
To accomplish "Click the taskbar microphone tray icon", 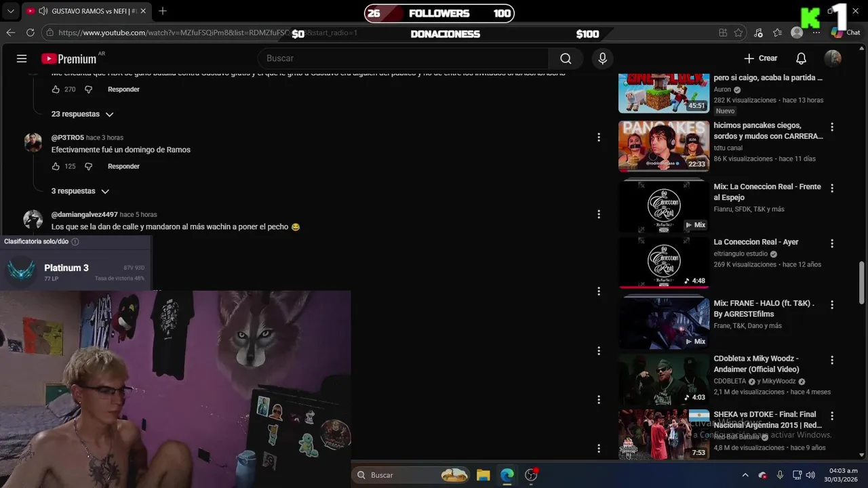I will pos(780,475).
